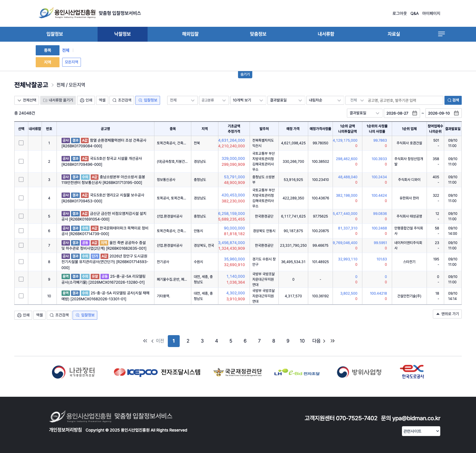This screenshot has width=476, height=453.
Task: Open the 결과발표일 dropdown beside the date range
Action: pyautogui.click(x=364, y=113)
